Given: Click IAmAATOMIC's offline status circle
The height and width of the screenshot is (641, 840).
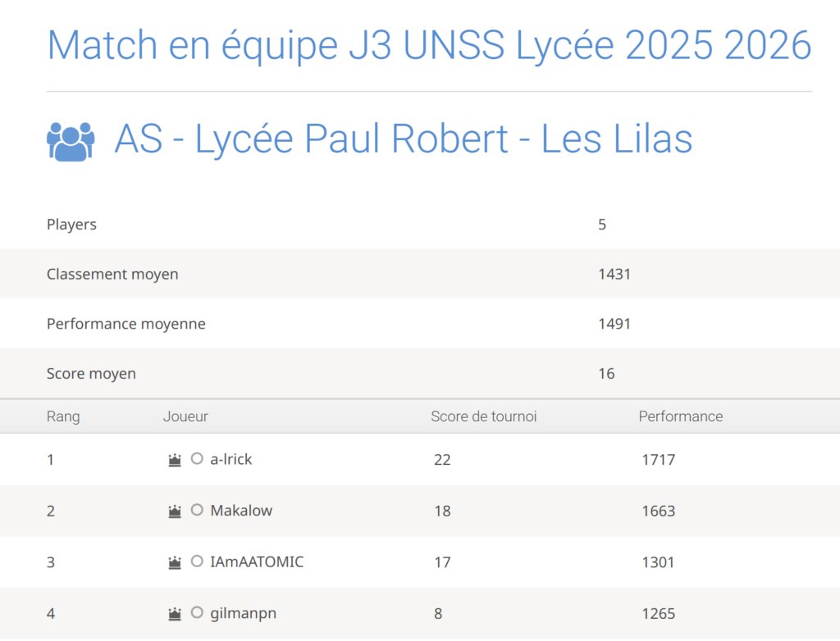Looking at the screenshot, I should (197, 561).
